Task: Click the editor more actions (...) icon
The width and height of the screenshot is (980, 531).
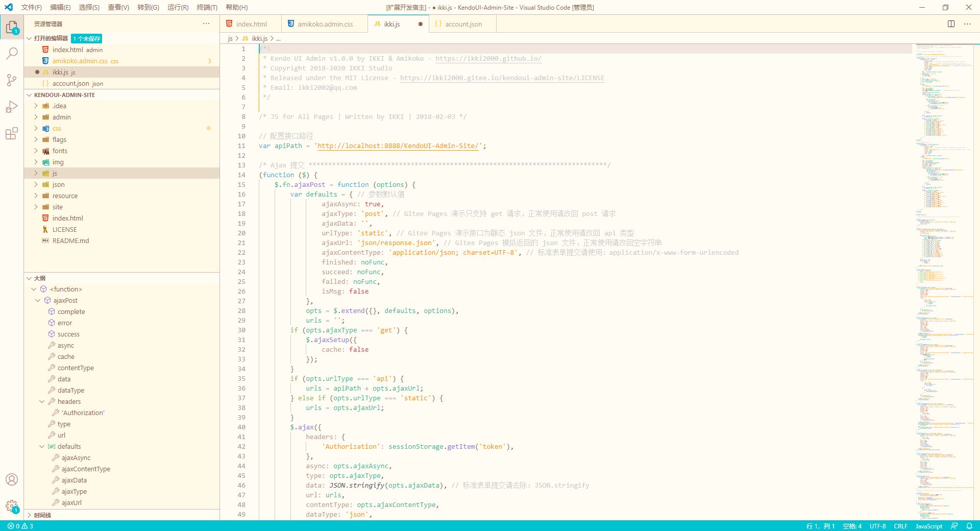Action: pos(967,23)
